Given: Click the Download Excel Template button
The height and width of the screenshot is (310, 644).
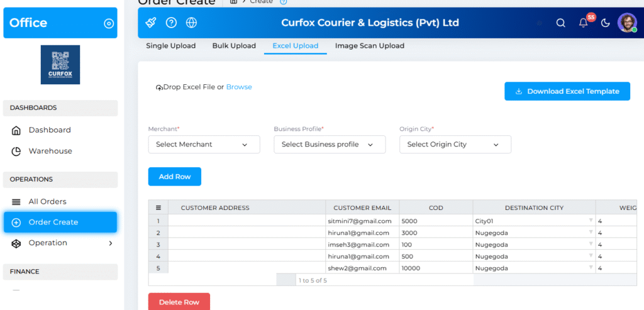Looking at the screenshot, I should [567, 91].
